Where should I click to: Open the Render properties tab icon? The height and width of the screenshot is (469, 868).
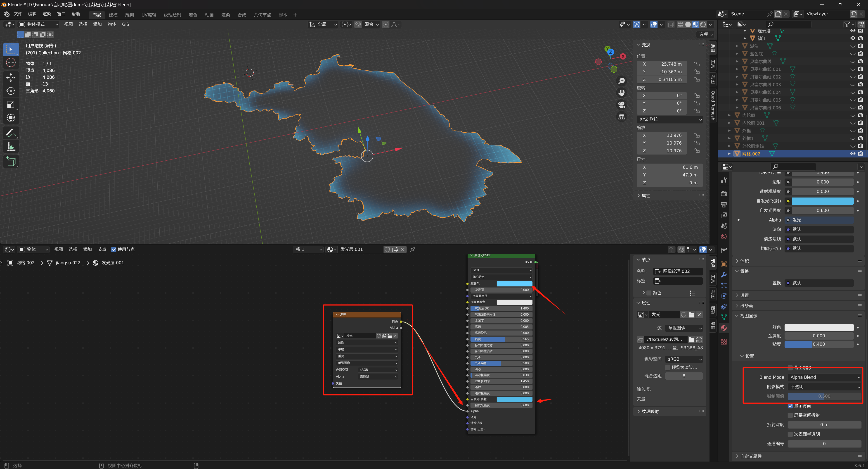pyautogui.click(x=724, y=193)
